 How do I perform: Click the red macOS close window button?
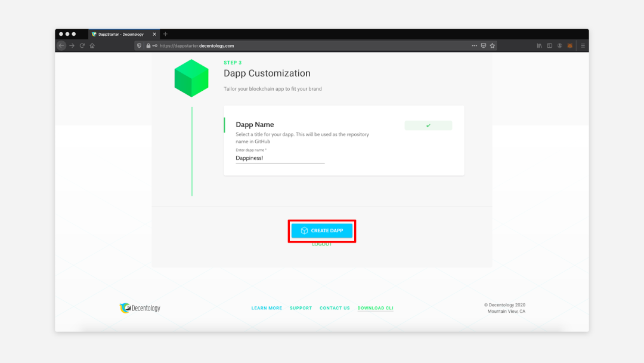coord(61,34)
